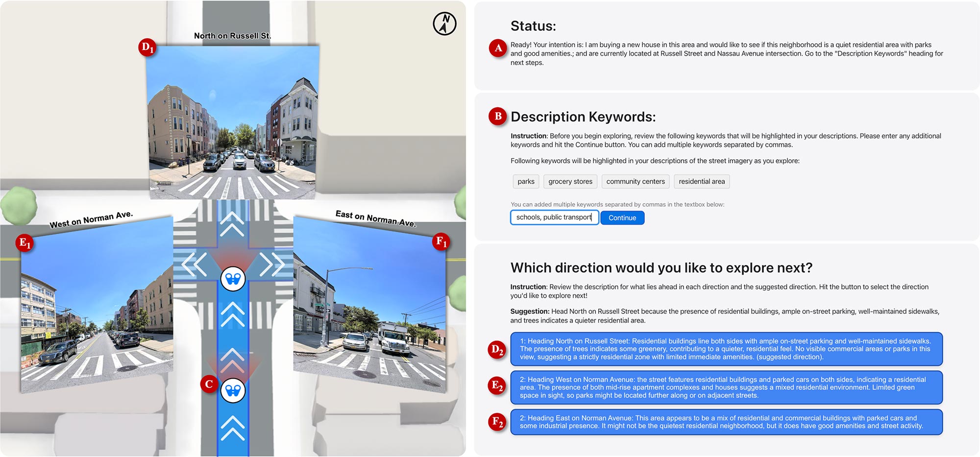This screenshot has height=457, width=980.
Task: Select the 'grocery stores' keyword chip
Action: [x=570, y=181]
